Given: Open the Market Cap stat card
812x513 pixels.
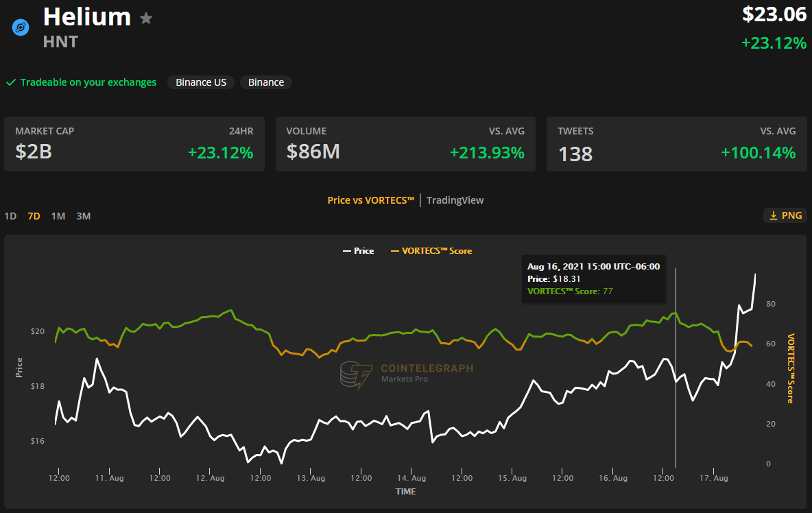Looking at the screenshot, I should pyautogui.click(x=134, y=144).
